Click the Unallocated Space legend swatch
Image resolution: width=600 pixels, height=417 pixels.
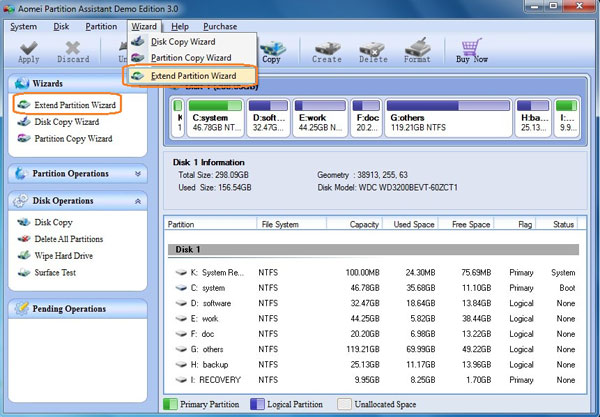[344, 404]
